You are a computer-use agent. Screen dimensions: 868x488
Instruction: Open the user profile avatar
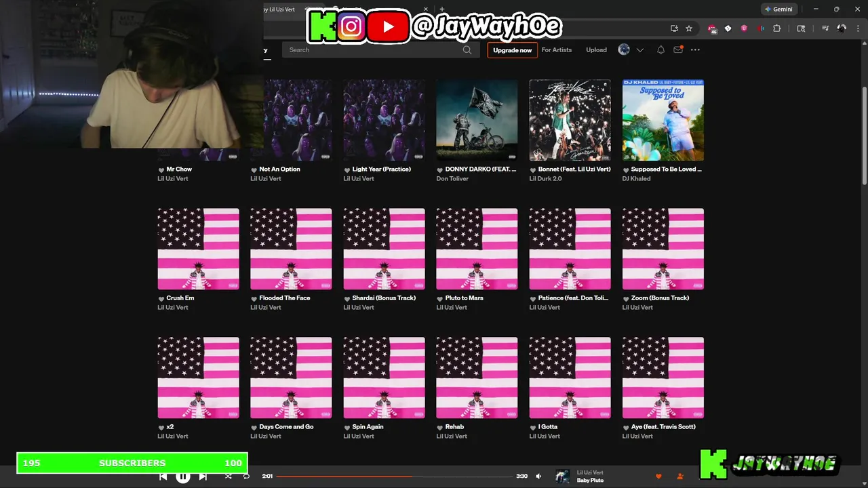click(624, 49)
